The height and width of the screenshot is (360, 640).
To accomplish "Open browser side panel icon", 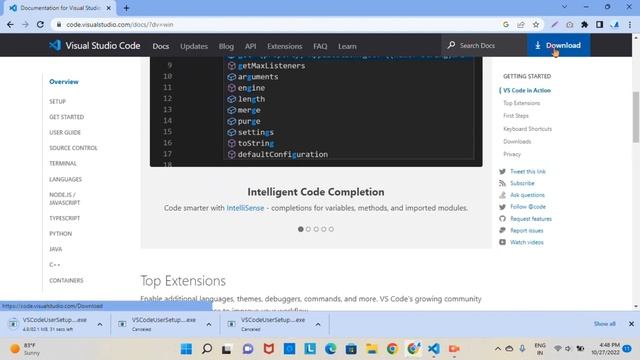I will [600, 24].
